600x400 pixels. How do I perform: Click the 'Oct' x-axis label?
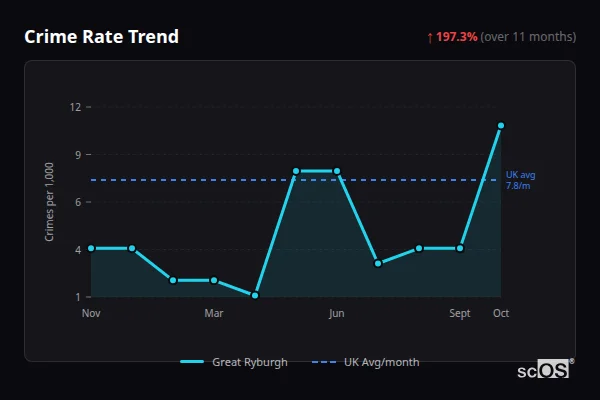coord(501,313)
